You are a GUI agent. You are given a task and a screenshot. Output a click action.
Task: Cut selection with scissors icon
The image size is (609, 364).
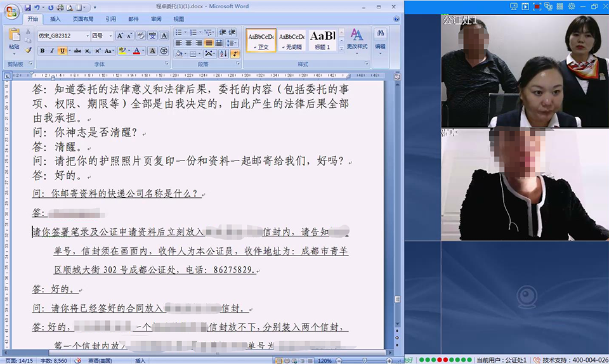pyautogui.click(x=28, y=31)
